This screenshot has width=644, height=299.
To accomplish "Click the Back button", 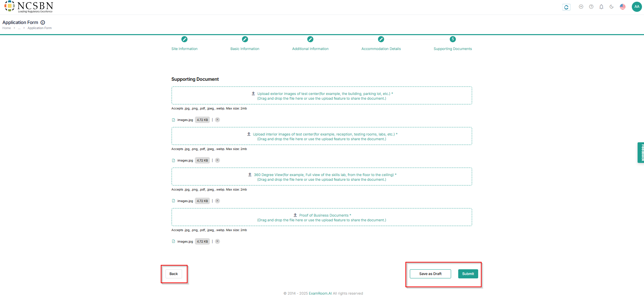I will click(x=174, y=274).
